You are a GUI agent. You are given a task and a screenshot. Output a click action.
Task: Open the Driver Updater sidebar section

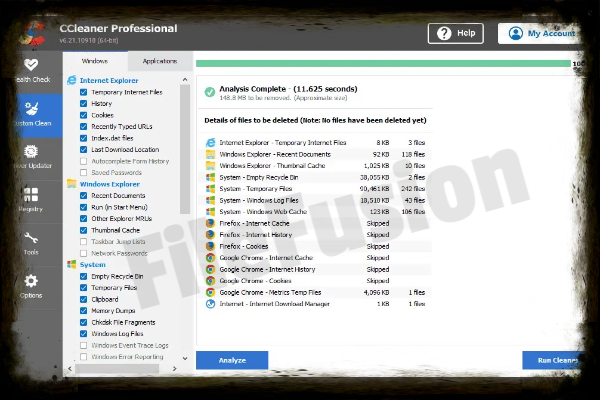pyautogui.click(x=32, y=158)
